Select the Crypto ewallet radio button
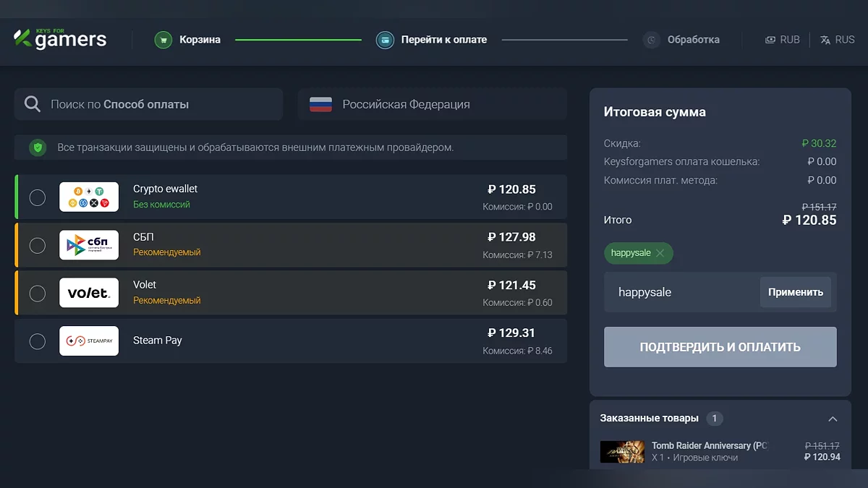Viewport: 868px width, 488px height. [38, 197]
